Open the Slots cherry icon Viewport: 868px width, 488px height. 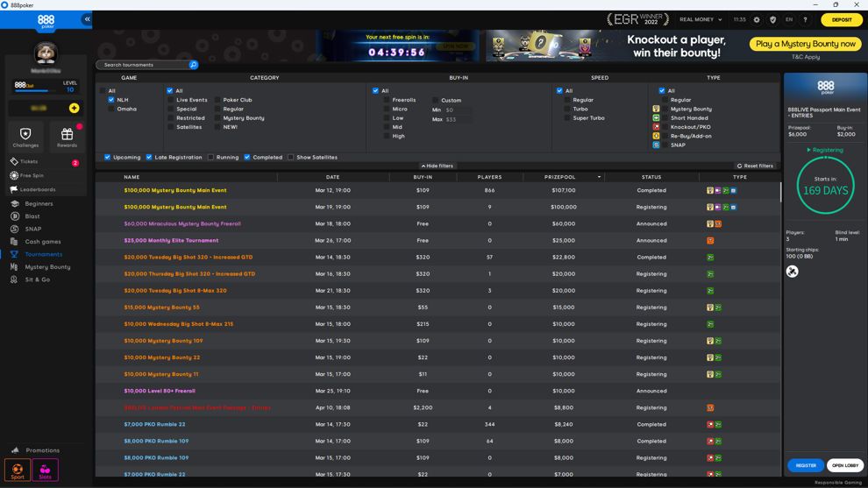45,470
